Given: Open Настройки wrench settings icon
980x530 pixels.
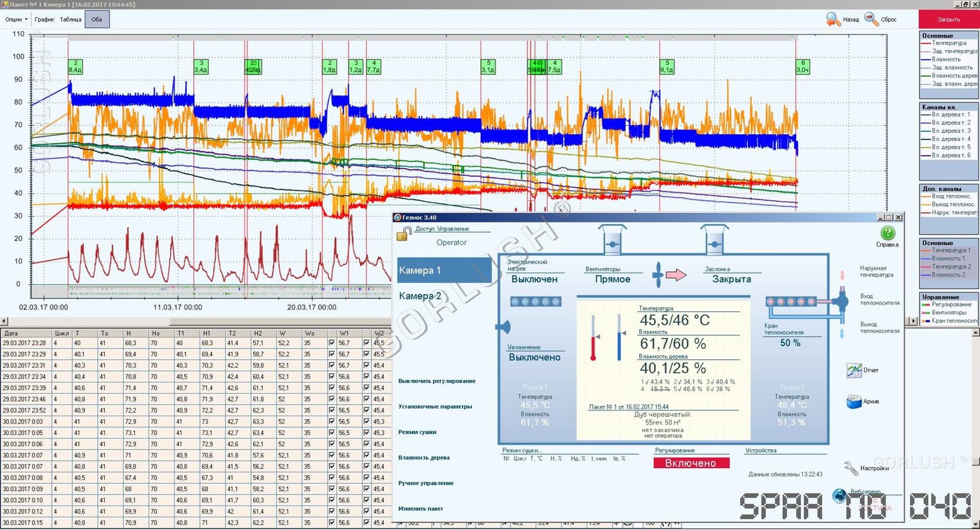Looking at the screenshot, I should 851,468.
